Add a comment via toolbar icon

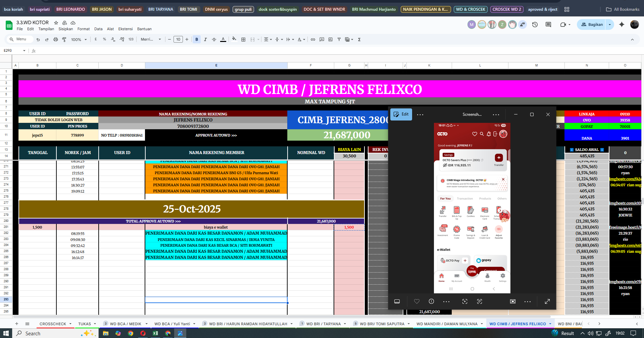322,39
